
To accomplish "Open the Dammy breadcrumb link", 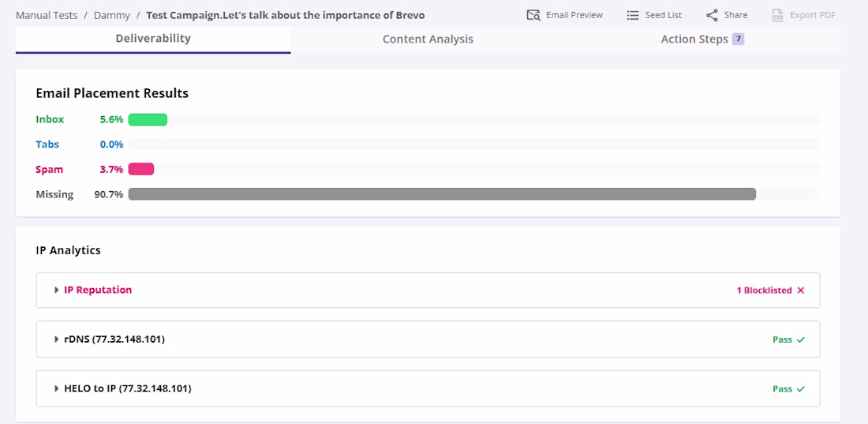I will click(112, 15).
